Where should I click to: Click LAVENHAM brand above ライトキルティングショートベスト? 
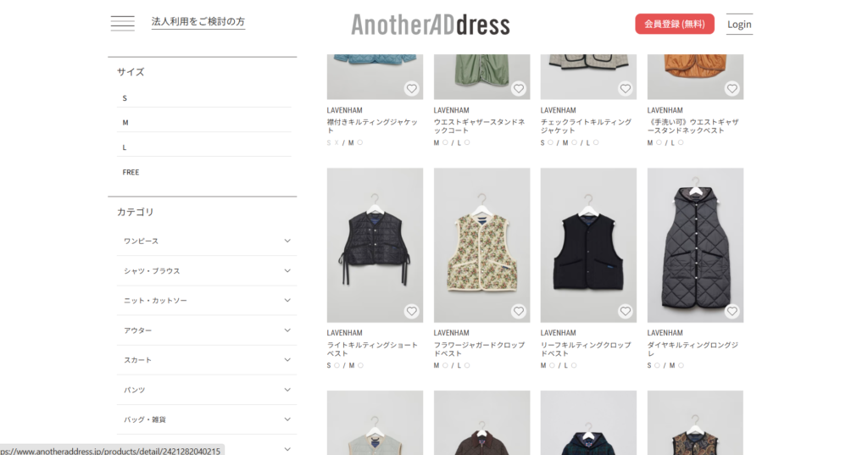(344, 333)
